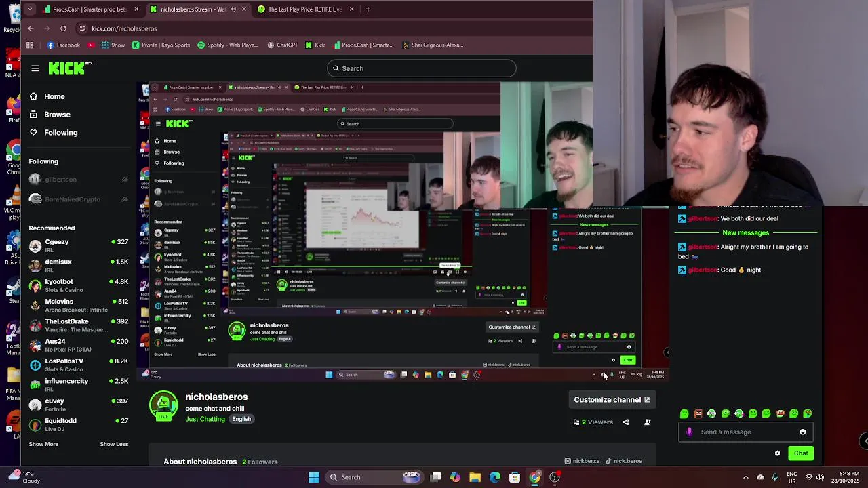This screenshot has width=868, height=488.
Task: Open recommended channel Cgeezy
Action: (x=79, y=245)
